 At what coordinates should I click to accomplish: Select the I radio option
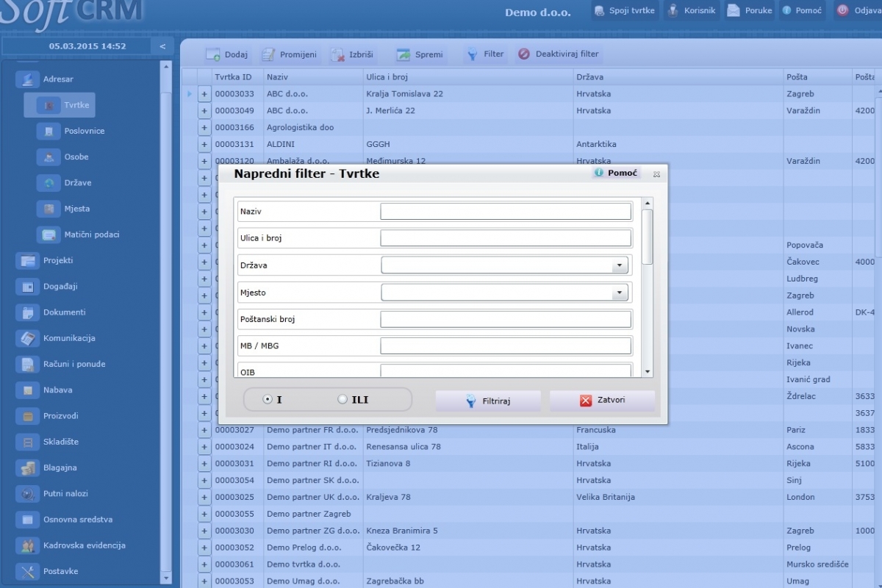pos(268,400)
